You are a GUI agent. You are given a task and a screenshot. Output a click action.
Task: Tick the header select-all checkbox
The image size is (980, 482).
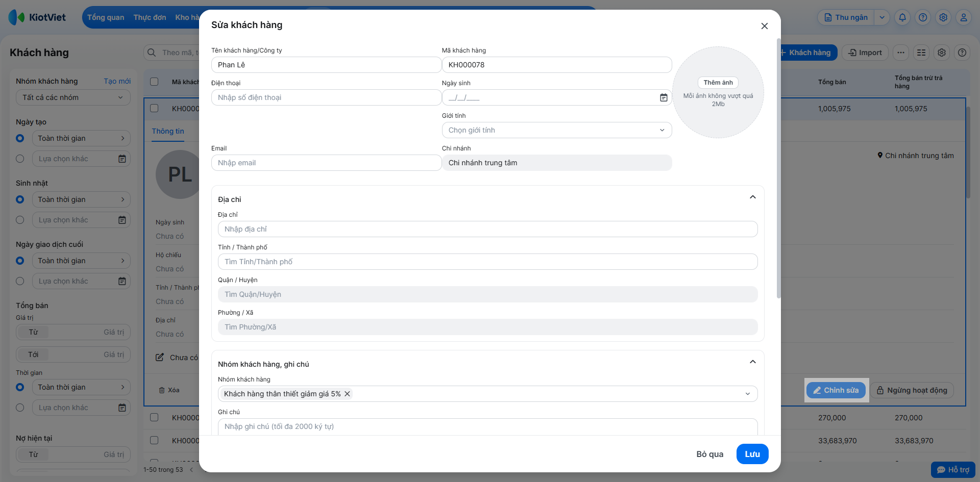click(x=154, y=82)
